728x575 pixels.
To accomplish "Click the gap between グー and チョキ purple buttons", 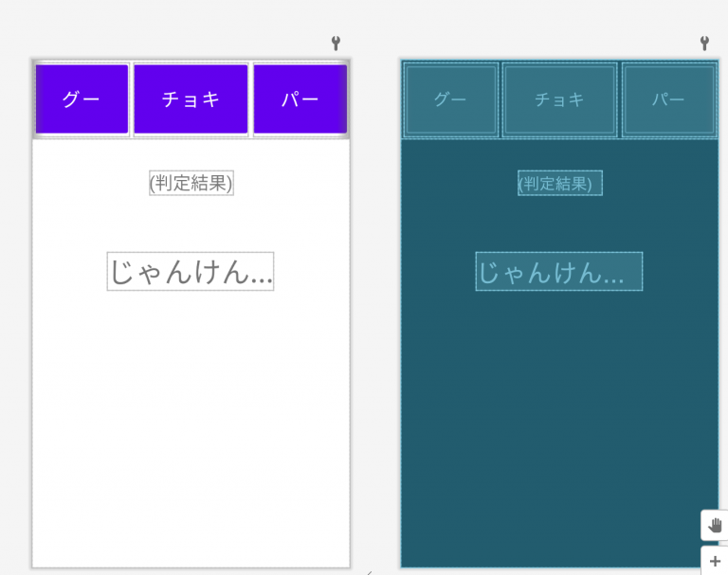I will (132, 99).
